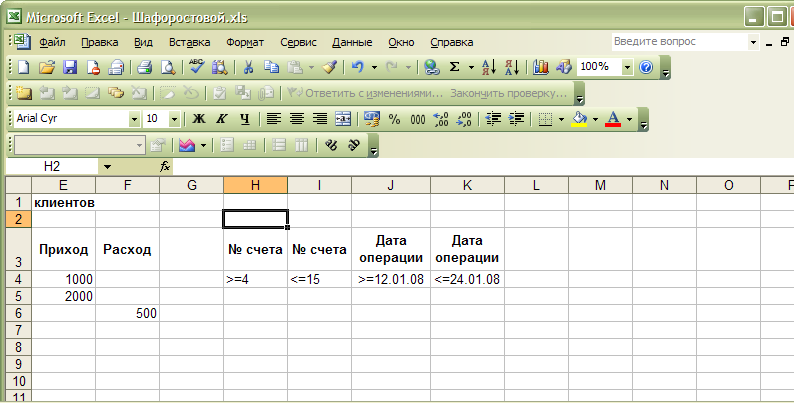Viewport: 794px width, 403px height.
Task: Toggle underline formatting (Ч)
Action: (245, 119)
